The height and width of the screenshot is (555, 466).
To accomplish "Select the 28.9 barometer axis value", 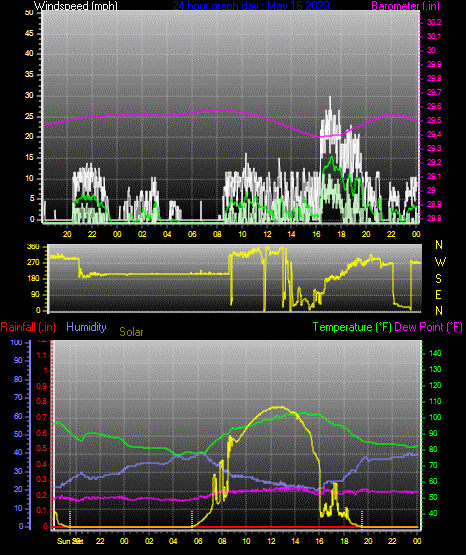I will pos(434,204).
